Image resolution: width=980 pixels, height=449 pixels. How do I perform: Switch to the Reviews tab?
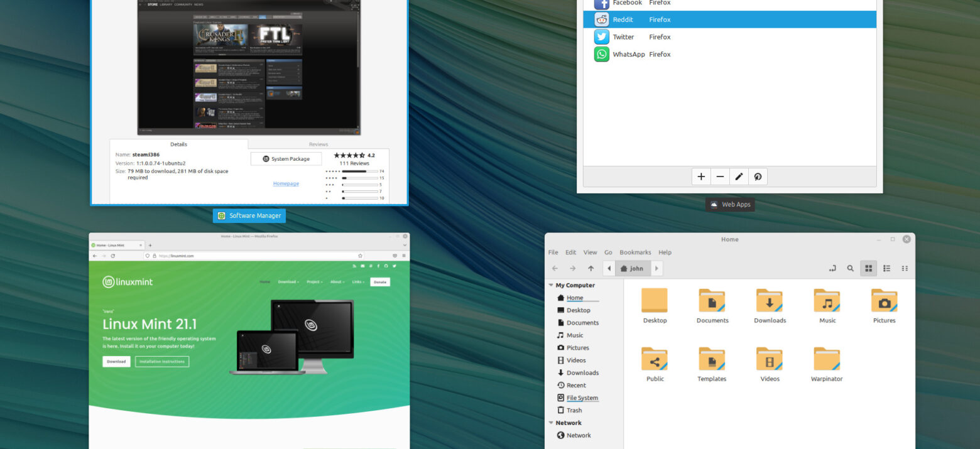[x=318, y=144]
